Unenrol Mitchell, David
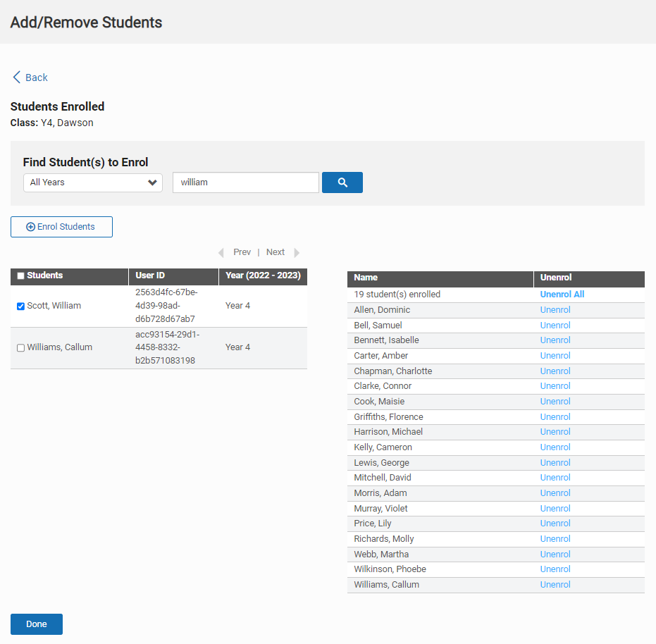 tap(555, 478)
